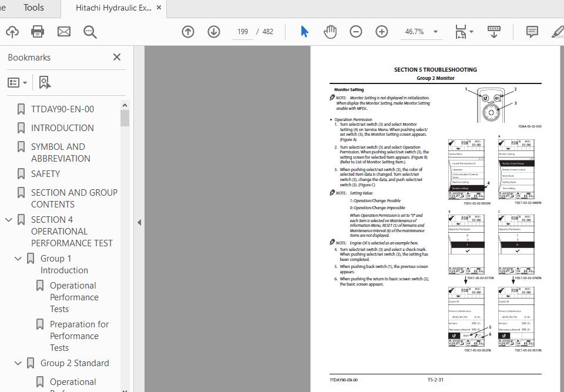Image resolution: width=564 pixels, height=392 pixels.
Task: Click bookmarks scrollbar up arrow
Action: point(125,105)
